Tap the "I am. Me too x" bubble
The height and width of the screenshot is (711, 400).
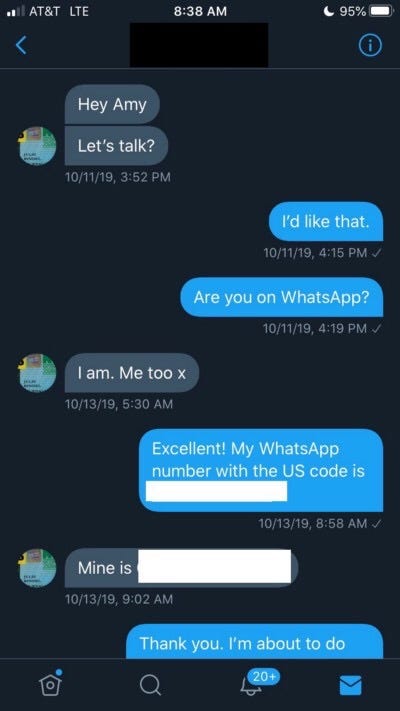[132, 373]
